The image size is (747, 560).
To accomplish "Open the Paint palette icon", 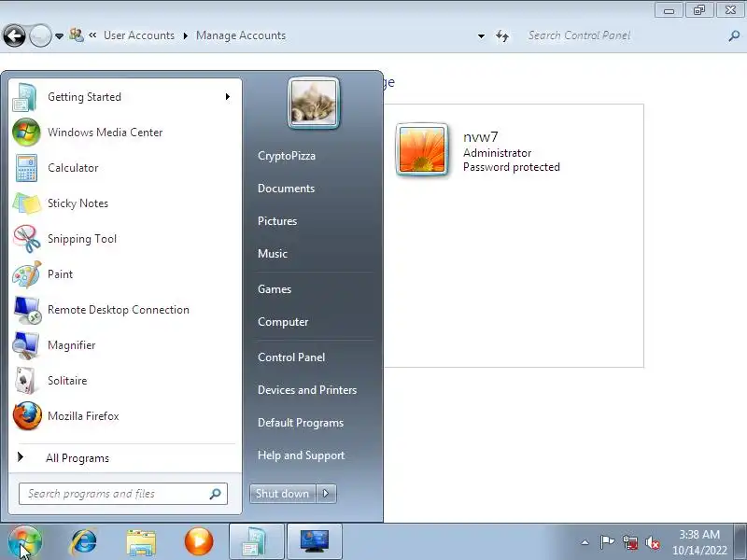I will [27, 274].
